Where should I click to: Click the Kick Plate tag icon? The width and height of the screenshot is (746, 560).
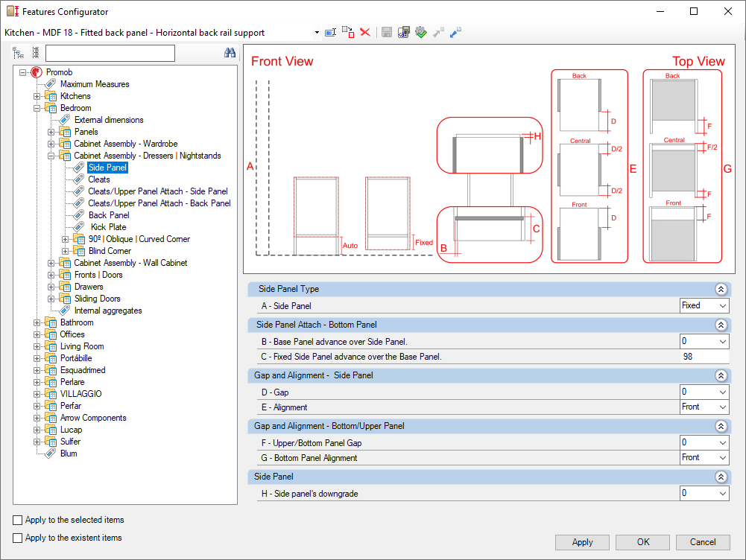[x=79, y=227]
